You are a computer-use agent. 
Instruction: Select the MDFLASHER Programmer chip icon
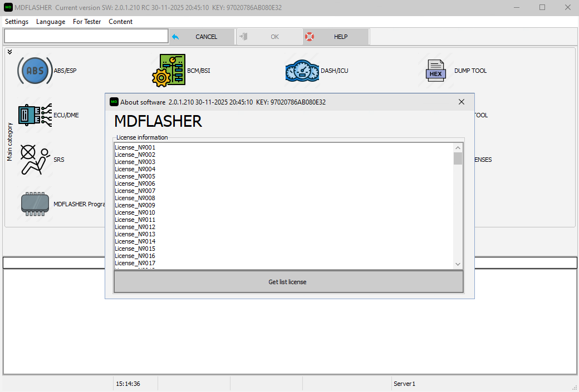coord(35,204)
